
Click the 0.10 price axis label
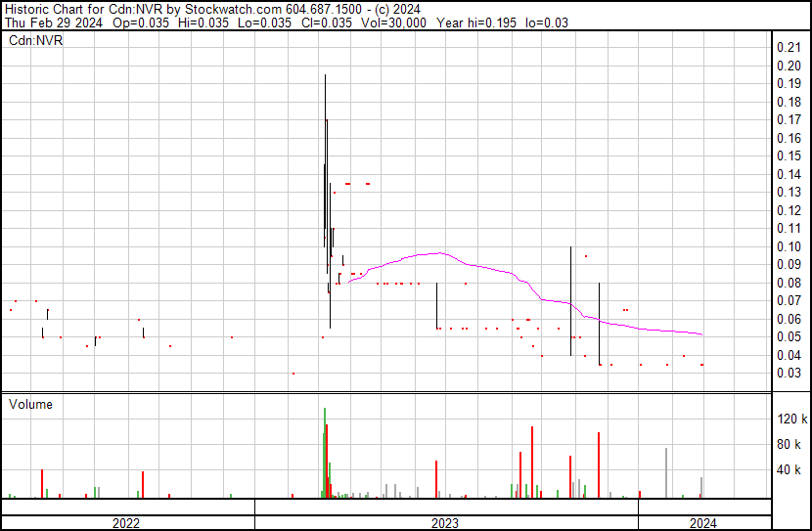[789, 246]
